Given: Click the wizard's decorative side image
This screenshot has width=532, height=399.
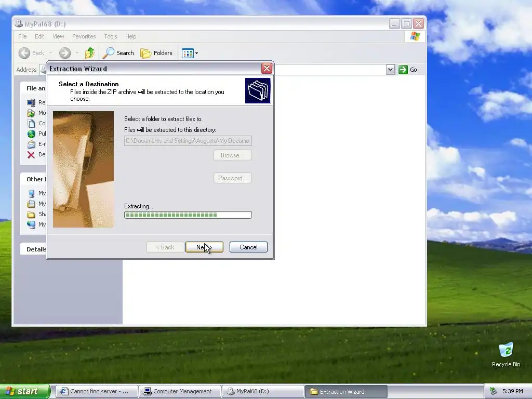Looking at the screenshot, I should pos(84,169).
